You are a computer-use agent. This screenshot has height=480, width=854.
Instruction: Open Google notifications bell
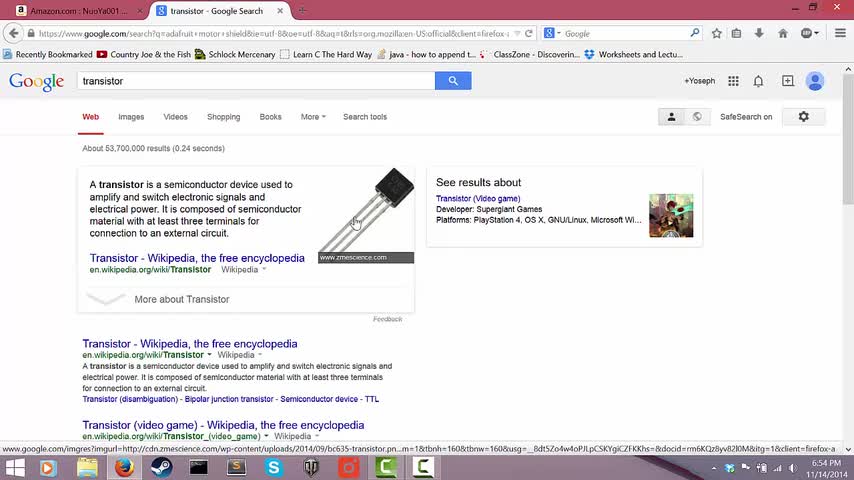point(758,81)
